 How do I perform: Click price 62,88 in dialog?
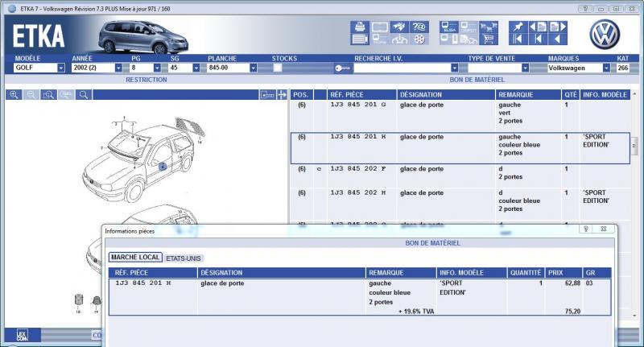click(x=572, y=283)
